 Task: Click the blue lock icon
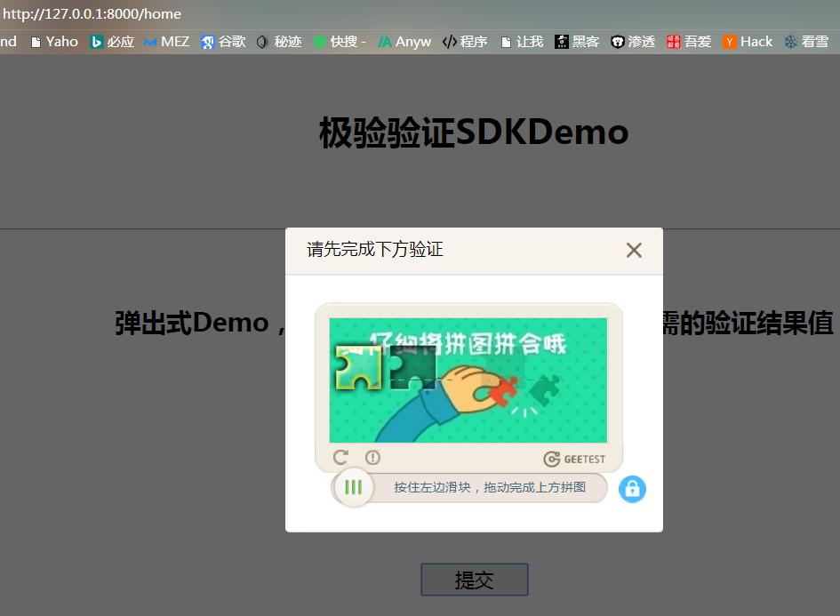632,489
